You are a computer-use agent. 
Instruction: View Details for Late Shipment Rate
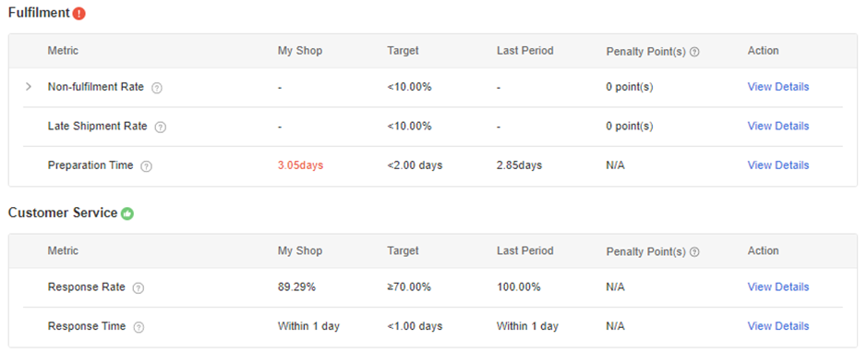coord(778,126)
